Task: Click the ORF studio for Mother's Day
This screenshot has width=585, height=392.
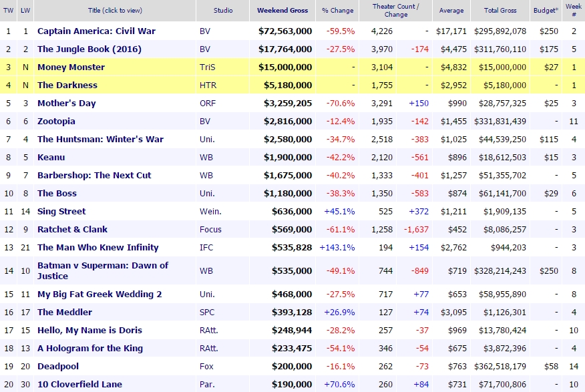Action: pyautogui.click(x=208, y=104)
